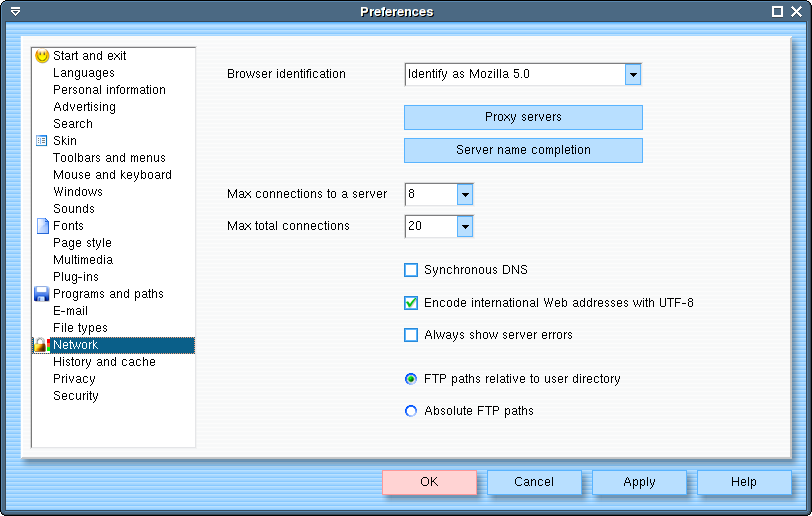Maximize the Preferences window
812x516 pixels.
777,12
